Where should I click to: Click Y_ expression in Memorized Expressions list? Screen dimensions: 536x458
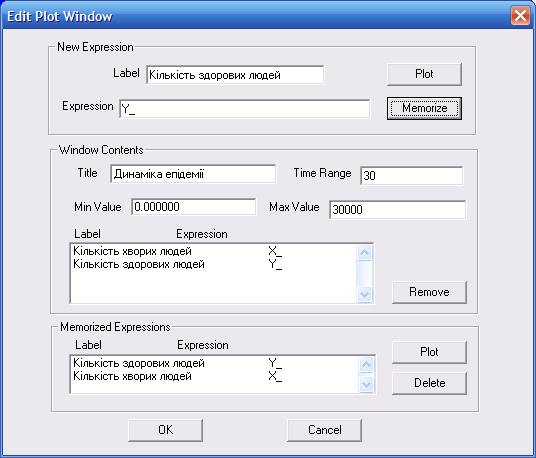point(275,363)
